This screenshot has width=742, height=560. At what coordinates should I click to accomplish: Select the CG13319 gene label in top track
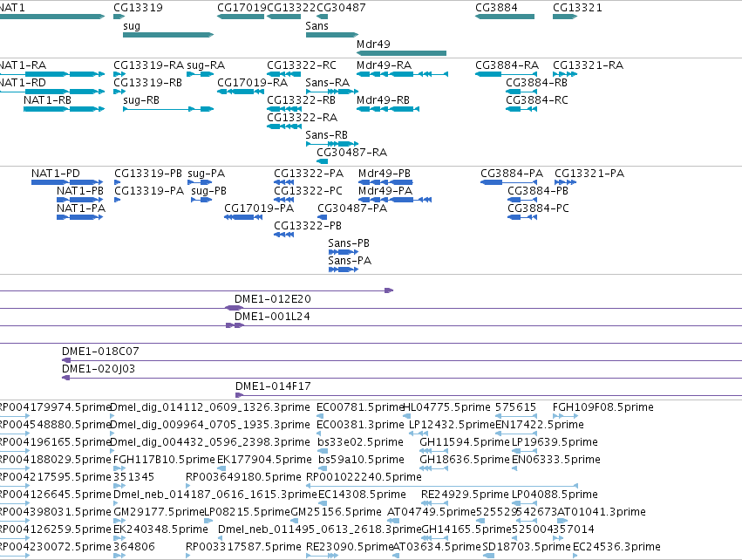tap(138, 8)
